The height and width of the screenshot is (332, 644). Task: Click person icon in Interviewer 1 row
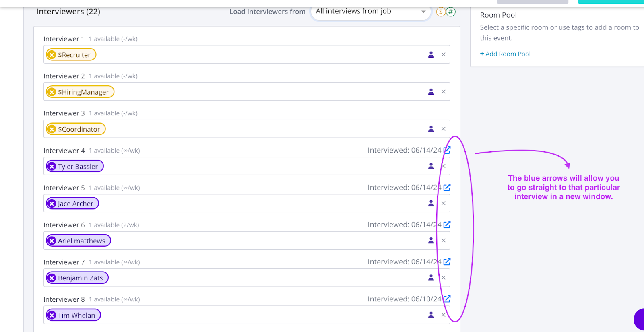431,54
